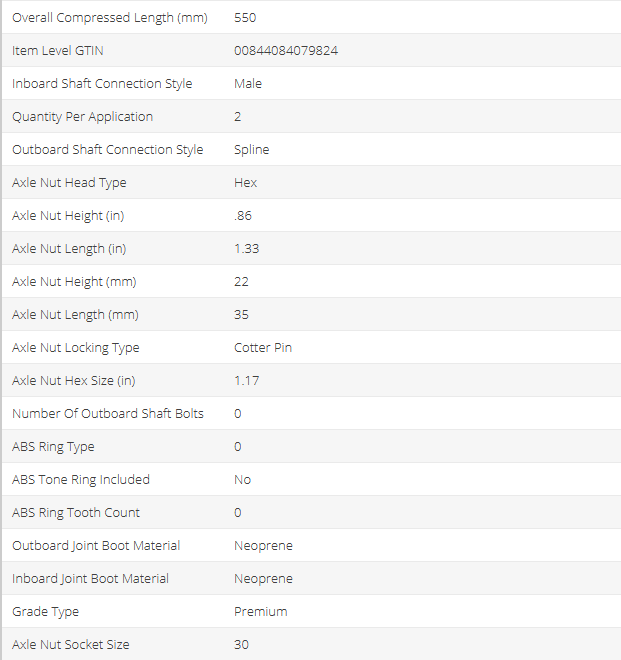Click the Quantity Per Application label
Screen dimensions: 621x660
pyautogui.click(x=82, y=116)
